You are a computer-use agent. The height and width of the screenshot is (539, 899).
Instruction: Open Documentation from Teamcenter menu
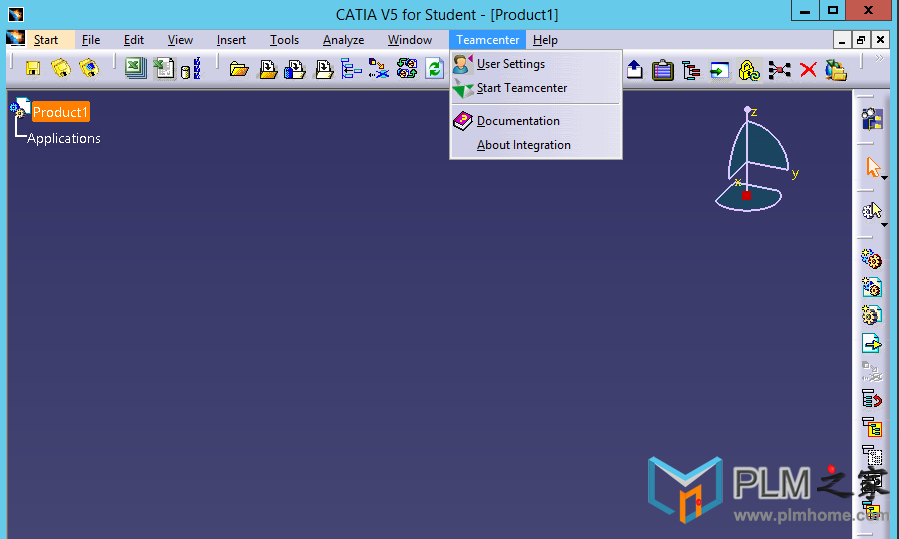pyautogui.click(x=536, y=121)
